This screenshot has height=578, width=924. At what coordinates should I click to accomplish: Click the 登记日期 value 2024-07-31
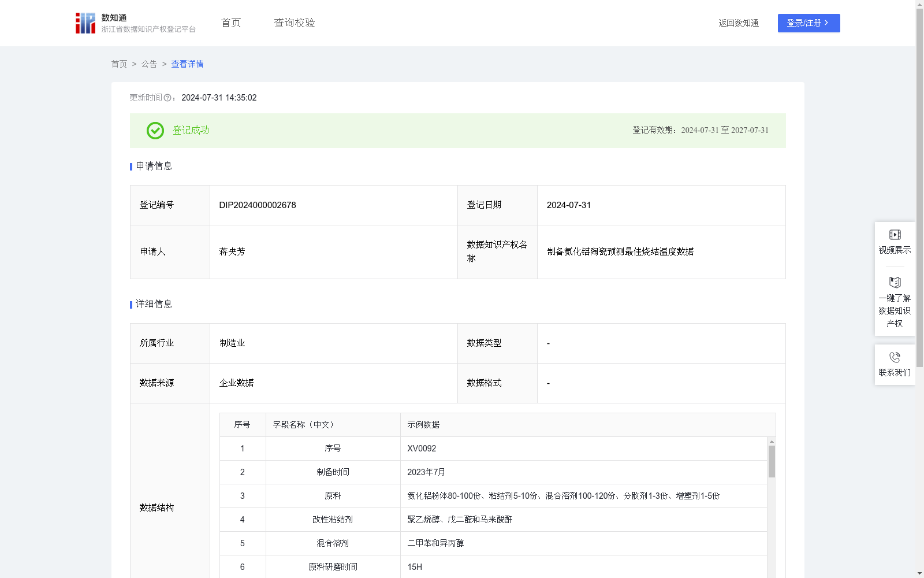[x=569, y=205]
